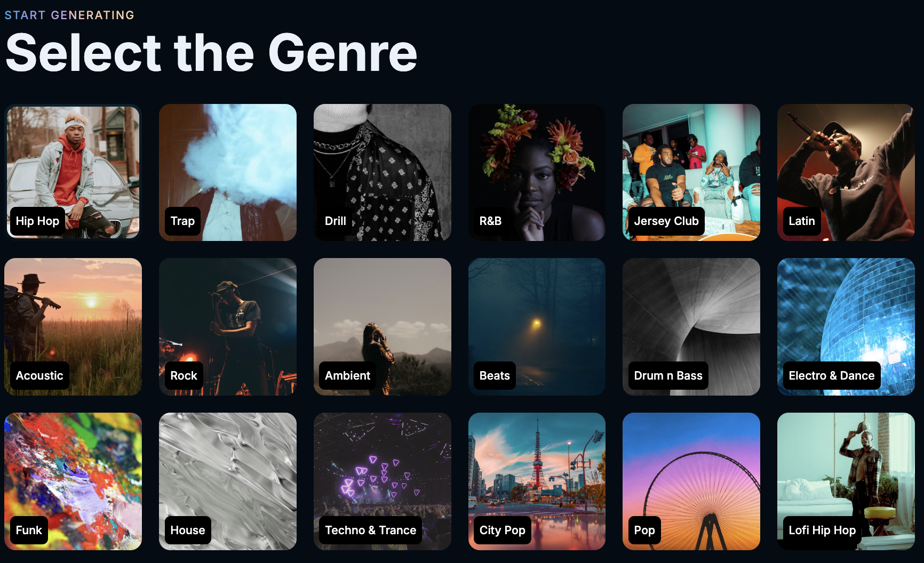Select the City Pop genre tile
Screen dimensions: 924x563
click(537, 481)
